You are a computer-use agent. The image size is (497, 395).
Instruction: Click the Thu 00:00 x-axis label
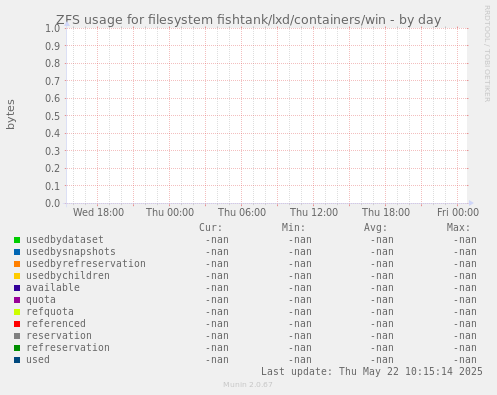(170, 212)
